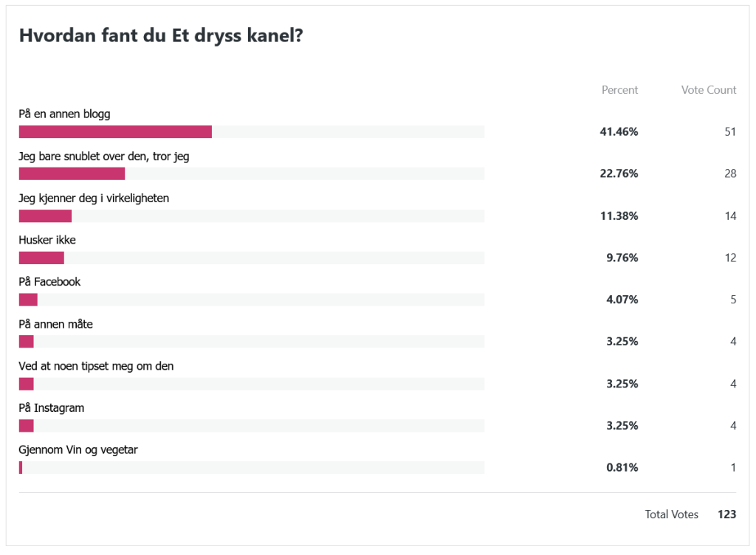Select the "På annen måte" option label
Image resolution: width=756 pixels, height=555 pixels.
pos(55,324)
